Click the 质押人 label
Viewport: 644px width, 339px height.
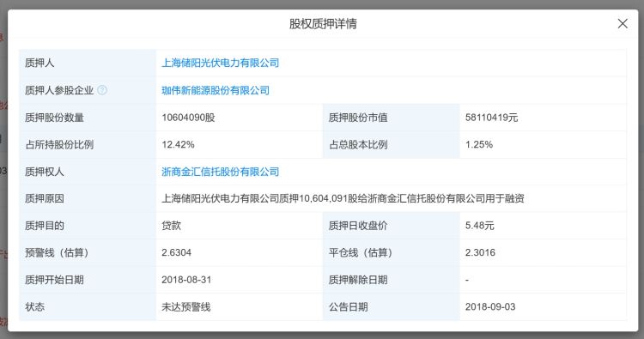click(x=39, y=63)
